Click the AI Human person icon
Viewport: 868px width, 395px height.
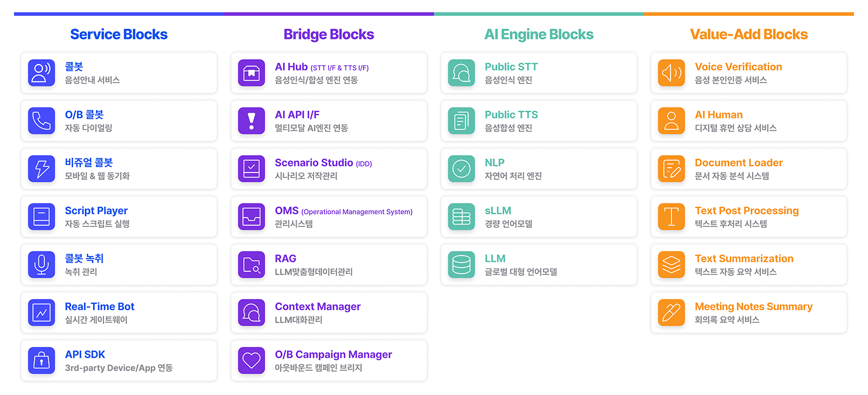[x=671, y=120]
